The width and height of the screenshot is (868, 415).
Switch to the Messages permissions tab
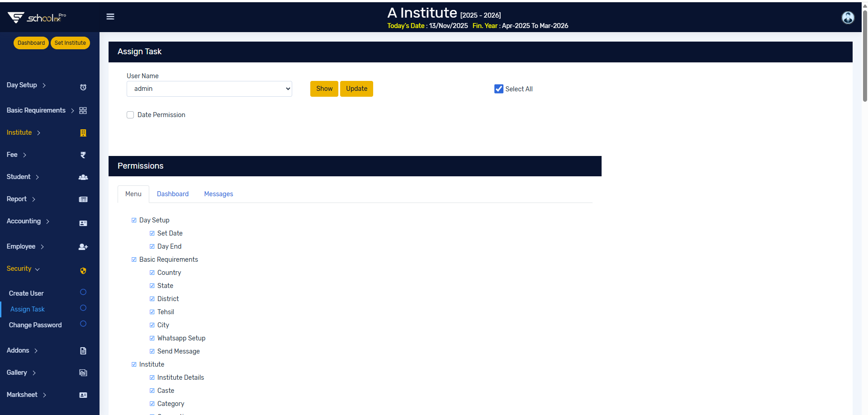[218, 194]
